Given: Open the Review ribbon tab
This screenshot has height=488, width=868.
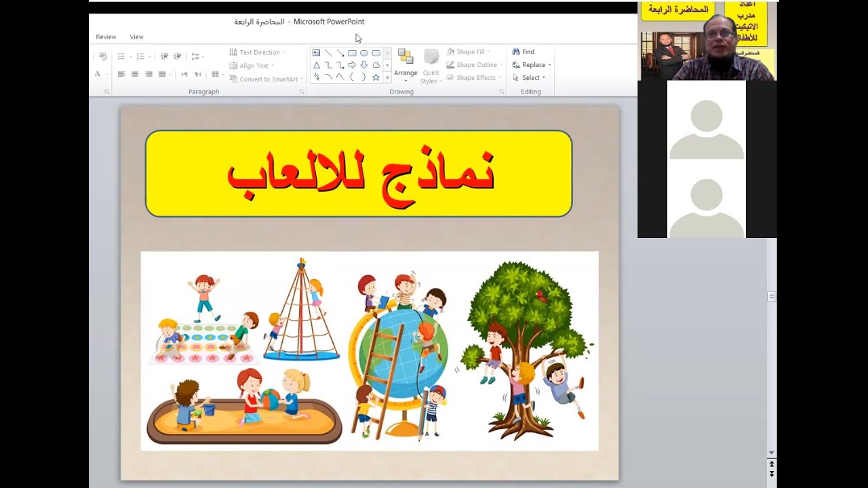Looking at the screenshot, I should tap(106, 37).
